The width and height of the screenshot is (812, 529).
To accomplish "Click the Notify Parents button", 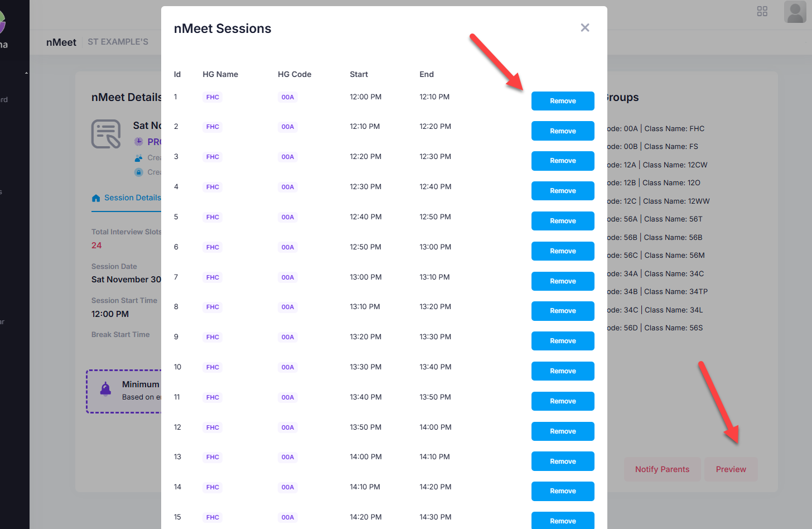I will [x=662, y=469].
